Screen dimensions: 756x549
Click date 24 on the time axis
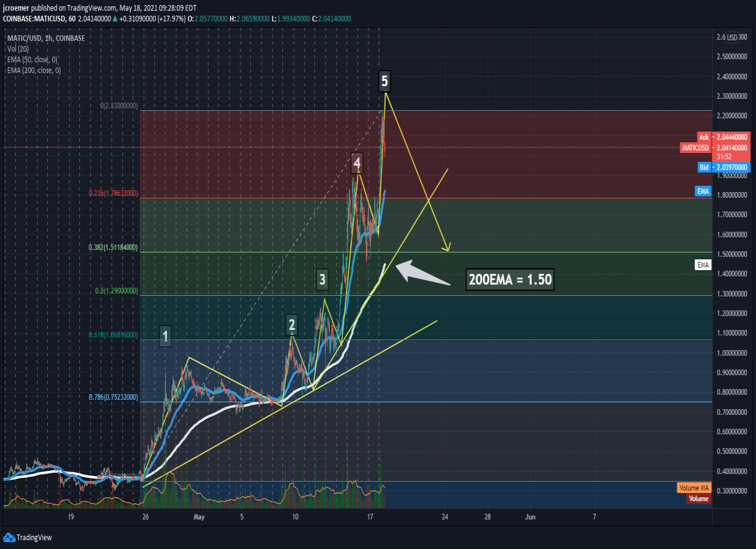(445, 517)
